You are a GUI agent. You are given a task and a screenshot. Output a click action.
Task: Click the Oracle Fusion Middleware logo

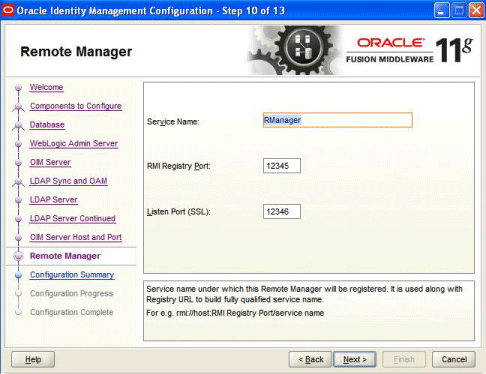pyautogui.click(x=409, y=50)
